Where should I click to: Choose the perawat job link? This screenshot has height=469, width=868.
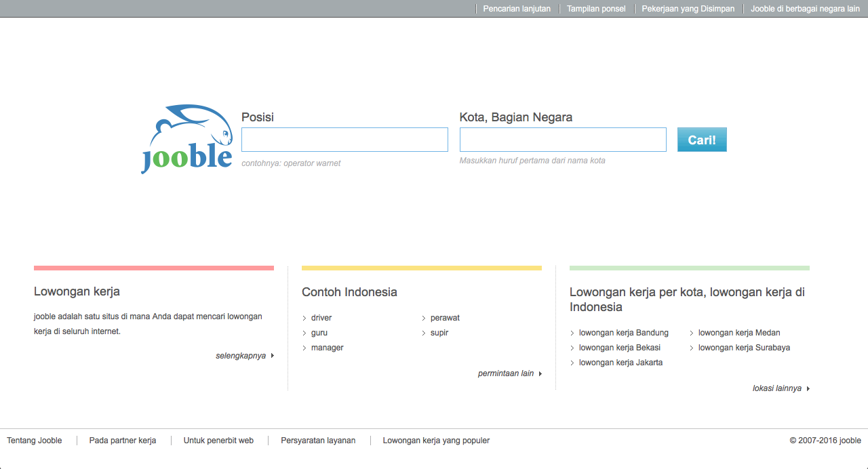[445, 318]
